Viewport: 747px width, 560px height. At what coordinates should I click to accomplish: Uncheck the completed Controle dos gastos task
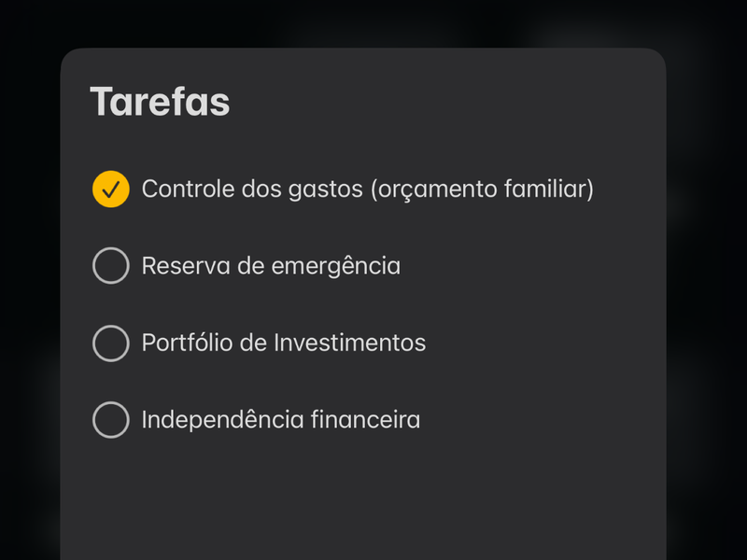pos(111,189)
